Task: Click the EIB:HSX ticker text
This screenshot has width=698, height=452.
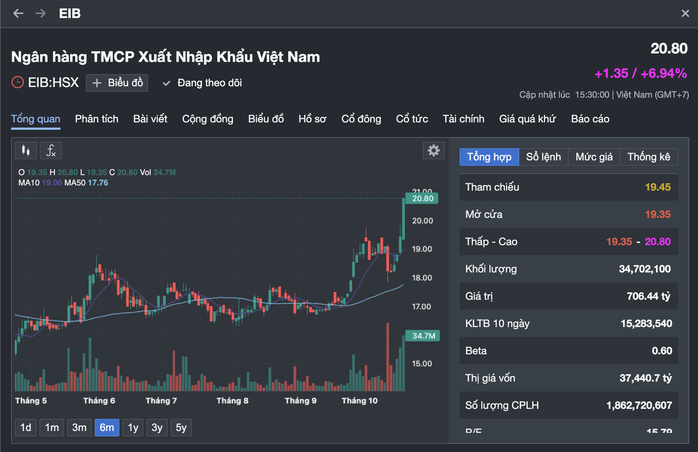Action: 53,82
